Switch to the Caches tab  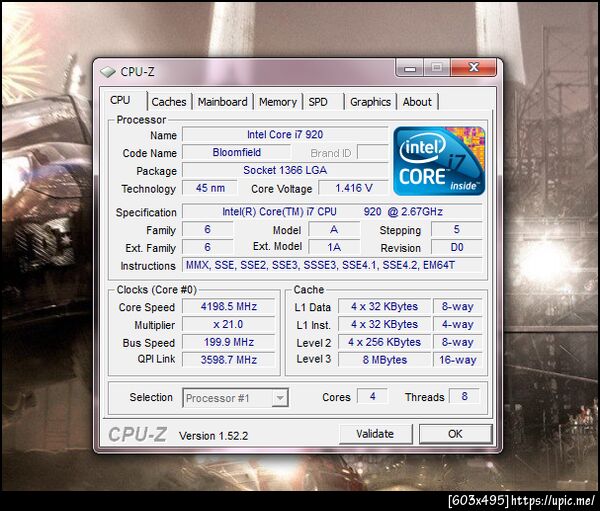[169, 102]
